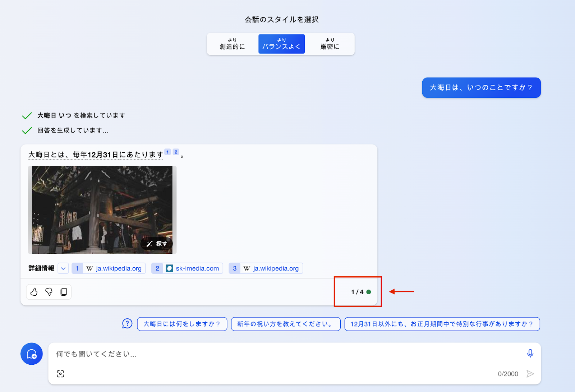Image resolution: width=575 pixels, height=392 pixels.
Task: Click the 新年の祝い方 suggestion chip
Action: (285, 324)
